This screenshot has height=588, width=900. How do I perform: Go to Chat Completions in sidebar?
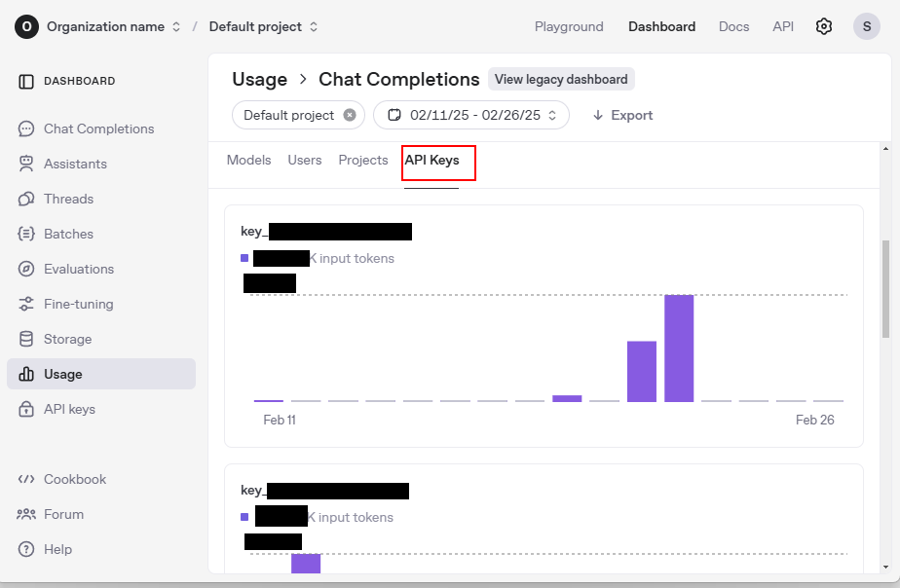[98, 129]
